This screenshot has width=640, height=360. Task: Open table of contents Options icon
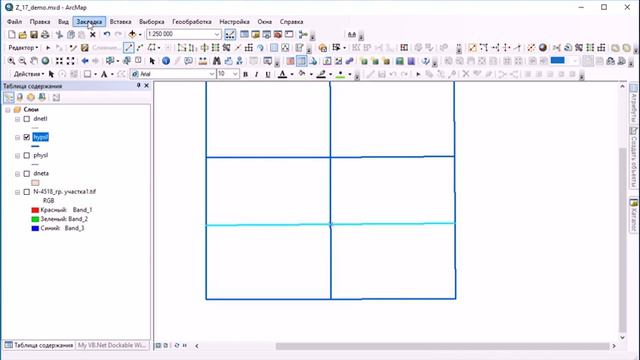tap(56, 98)
